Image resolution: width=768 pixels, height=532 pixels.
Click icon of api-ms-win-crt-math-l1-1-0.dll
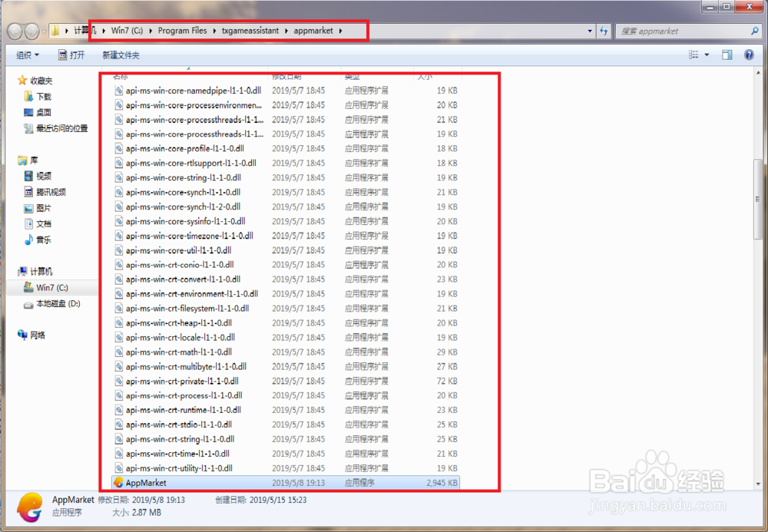click(x=118, y=352)
